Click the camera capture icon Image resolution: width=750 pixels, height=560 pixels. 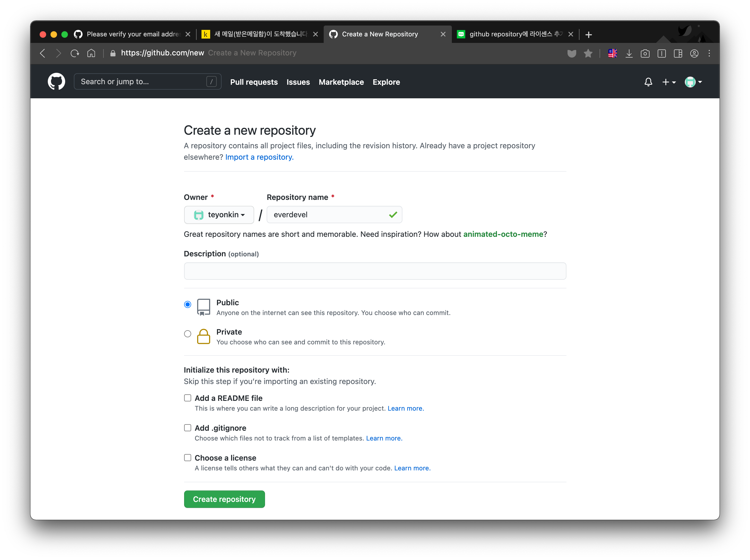[x=645, y=53]
